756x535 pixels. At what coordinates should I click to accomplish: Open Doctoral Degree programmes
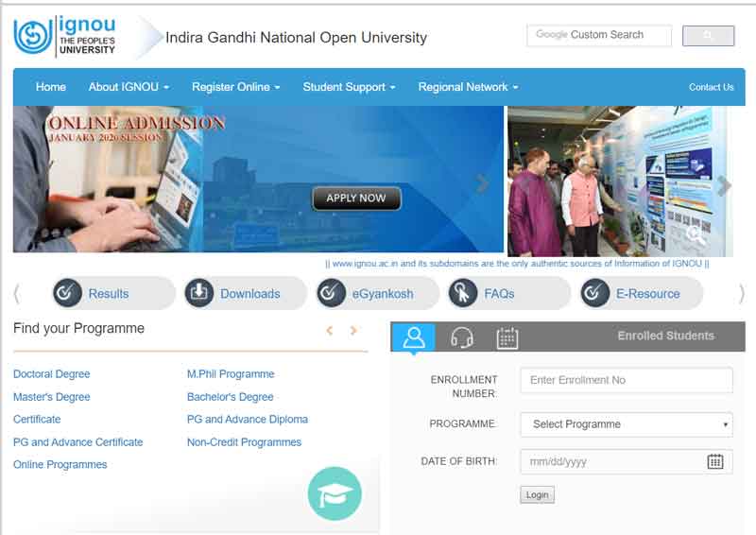pyautogui.click(x=52, y=374)
